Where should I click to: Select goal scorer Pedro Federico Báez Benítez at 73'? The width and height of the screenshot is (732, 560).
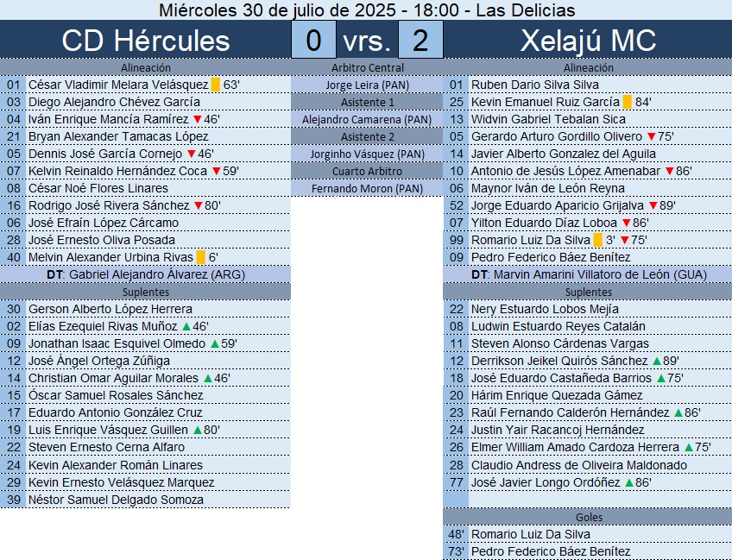point(551,551)
